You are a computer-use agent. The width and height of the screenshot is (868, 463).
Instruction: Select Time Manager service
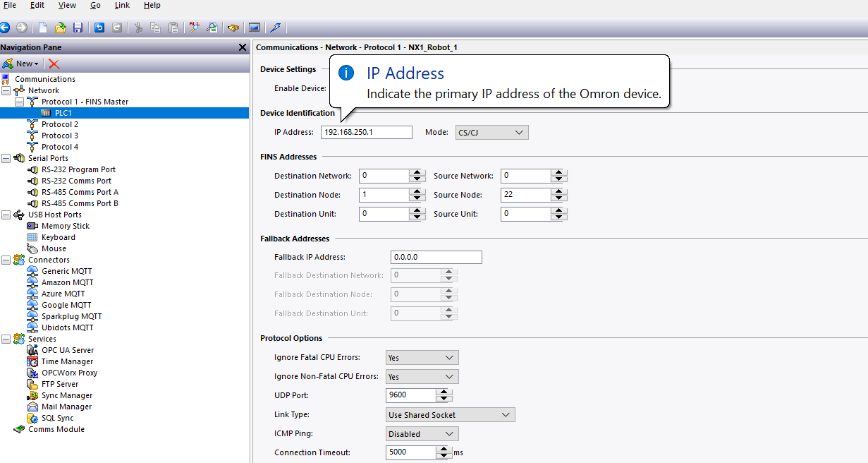click(67, 361)
